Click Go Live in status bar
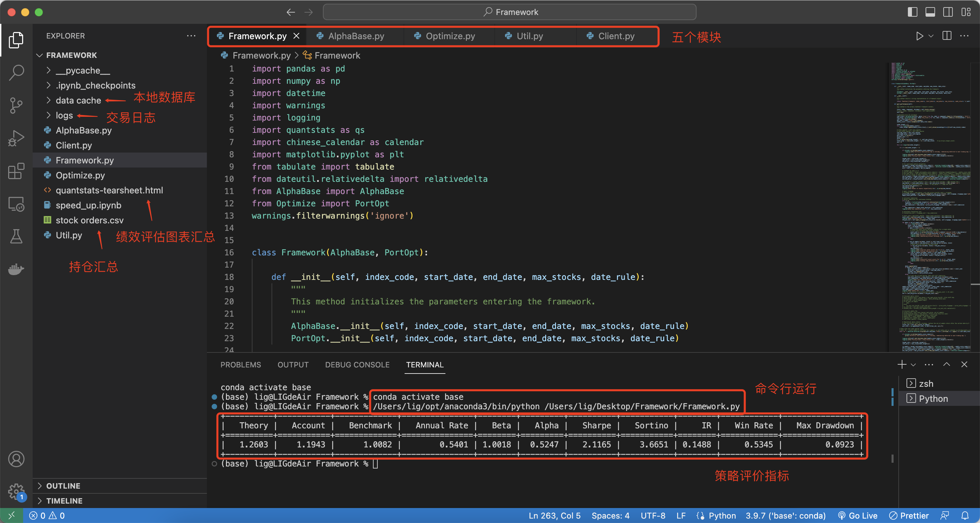980x523 pixels. 858,516
